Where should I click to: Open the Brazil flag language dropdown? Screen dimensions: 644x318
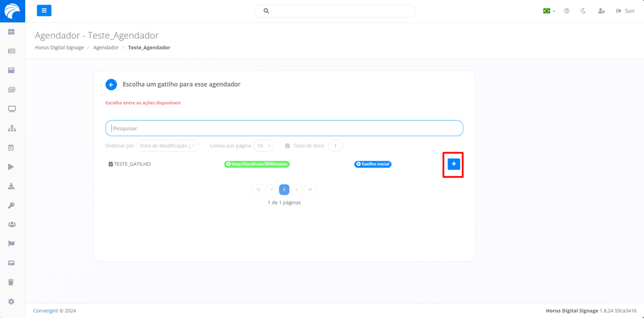pos(549,11)
